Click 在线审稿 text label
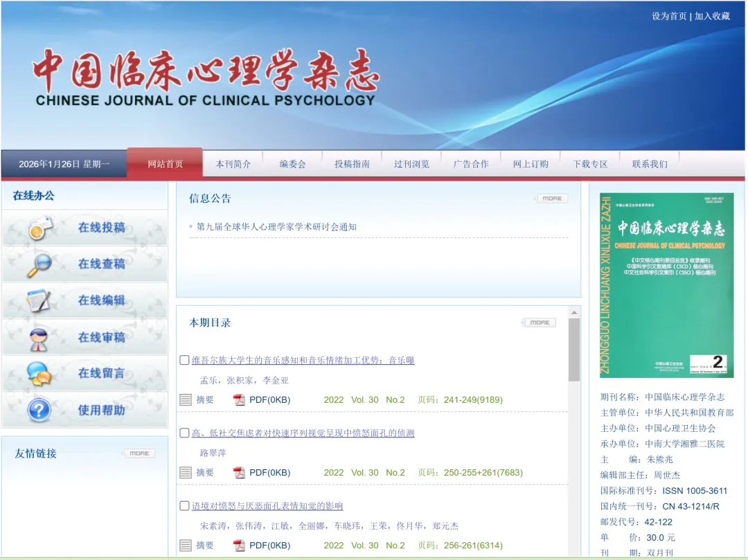Viewport: 748px width, 560px height. (x=102, y=337)
